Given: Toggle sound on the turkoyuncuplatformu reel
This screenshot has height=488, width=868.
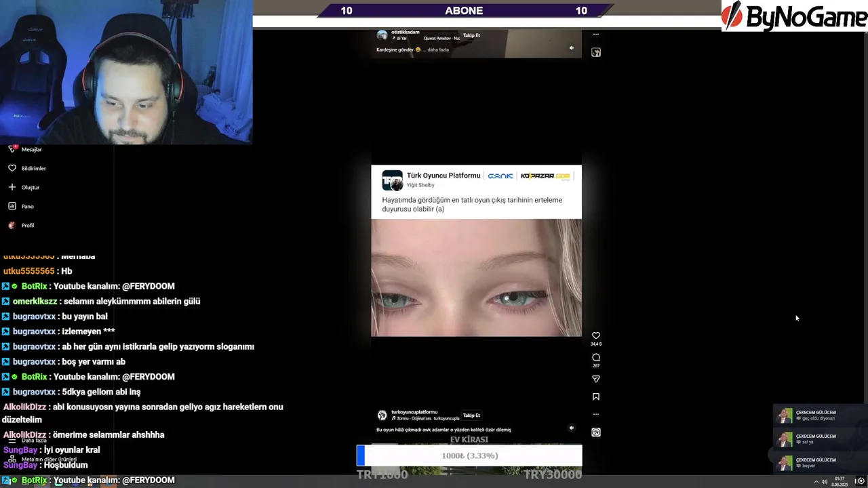Looking at the screenshot, I should [571, 428].
